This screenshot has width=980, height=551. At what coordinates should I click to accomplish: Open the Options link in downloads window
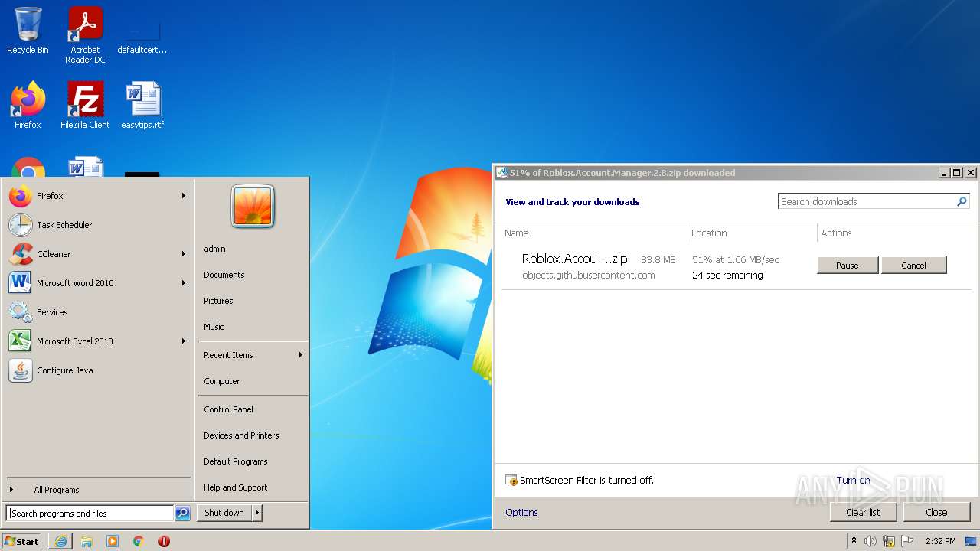(x=521, y=513)
